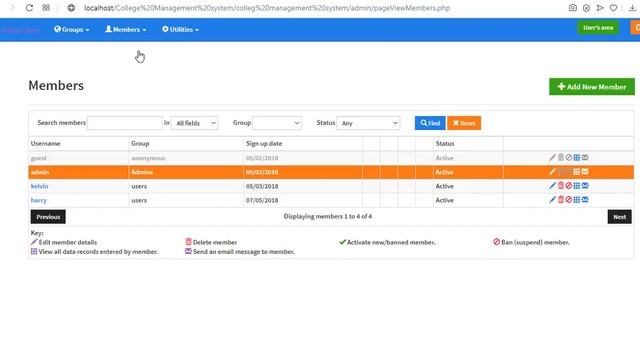
Task: Take a snapshot with camera icon
Action: coord(573,8)
